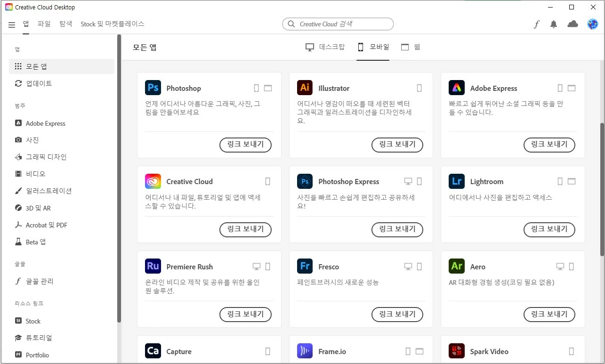Switch to the 파일 top menu

point(44,24)
